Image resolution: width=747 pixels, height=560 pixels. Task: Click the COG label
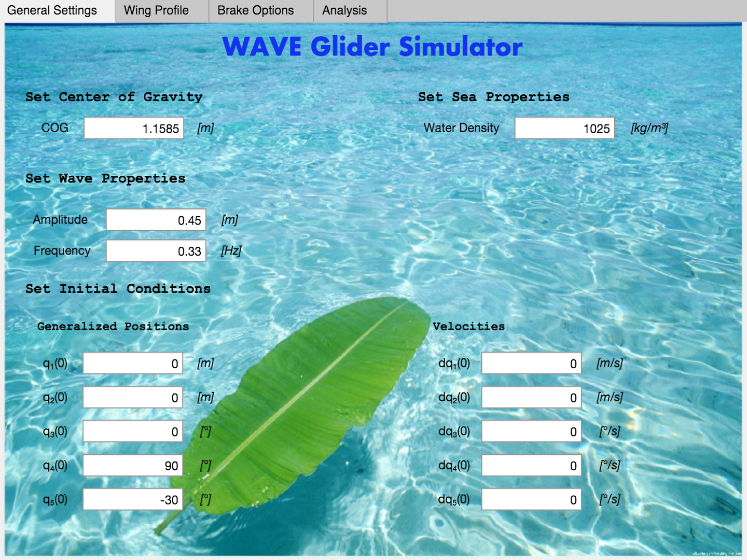[x=55, y=128]
